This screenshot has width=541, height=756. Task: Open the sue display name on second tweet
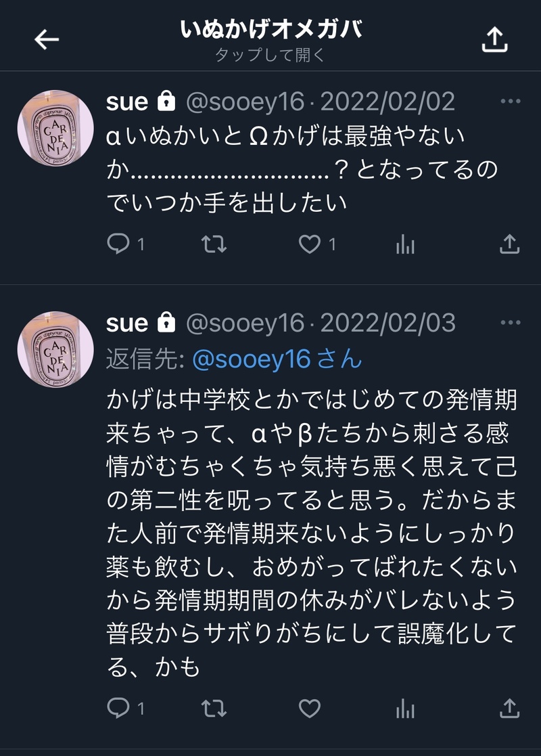[127, 324]
